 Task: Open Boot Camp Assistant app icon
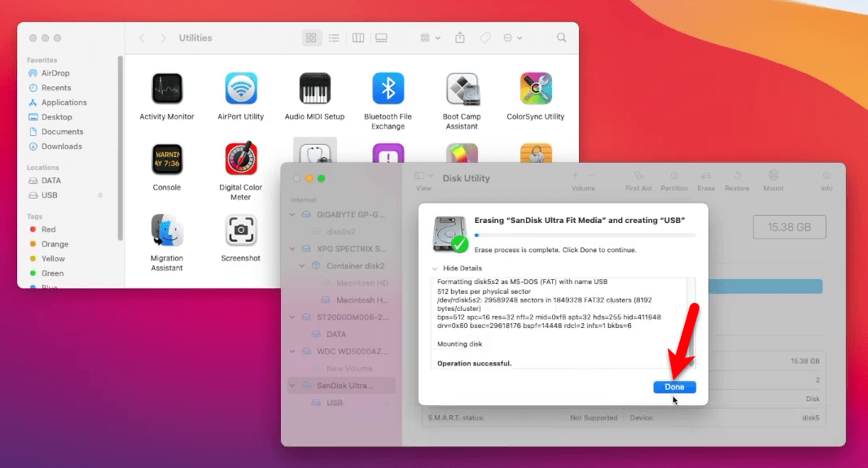[462, 89]
